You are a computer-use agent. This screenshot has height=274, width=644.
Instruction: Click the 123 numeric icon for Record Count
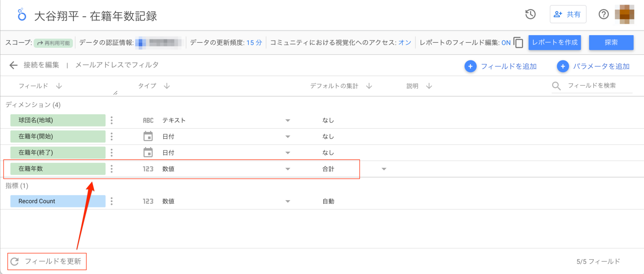click(148, 201)
